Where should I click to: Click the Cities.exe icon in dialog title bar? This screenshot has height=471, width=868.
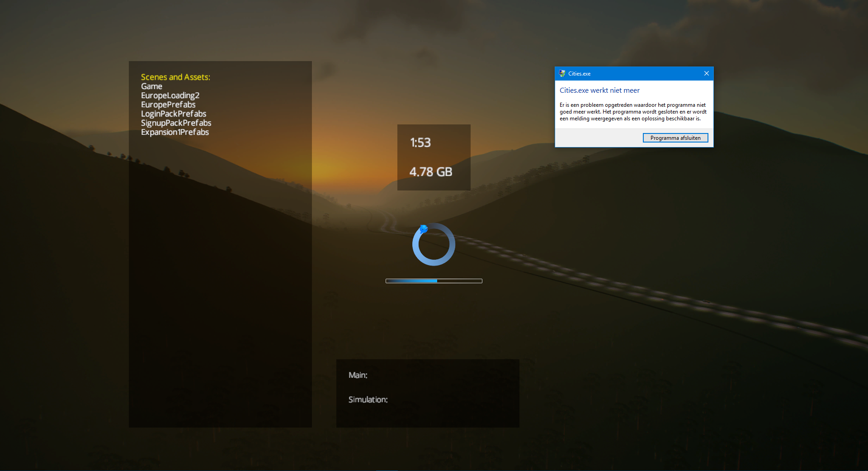pos(562,73)
